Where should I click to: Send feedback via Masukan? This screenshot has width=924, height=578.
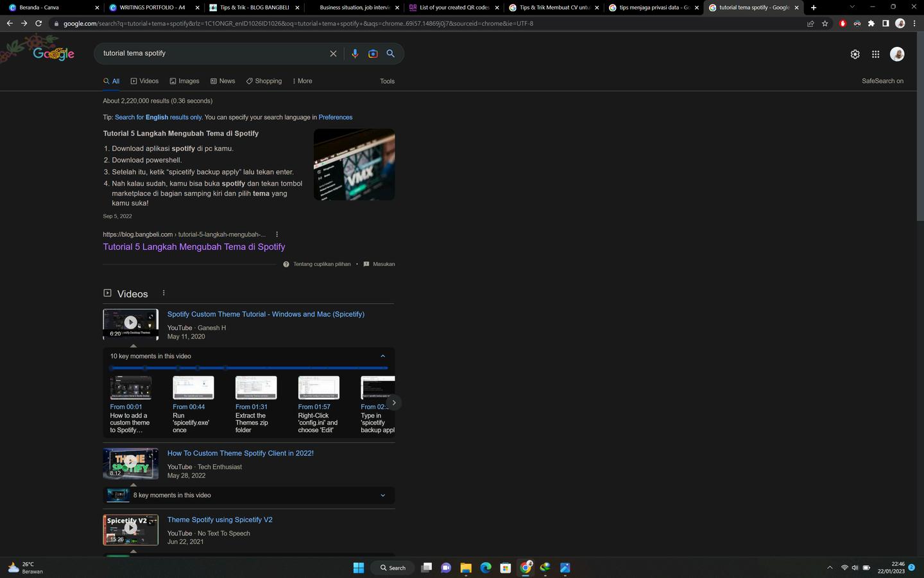pyautogui.click(x=379, y=264)
